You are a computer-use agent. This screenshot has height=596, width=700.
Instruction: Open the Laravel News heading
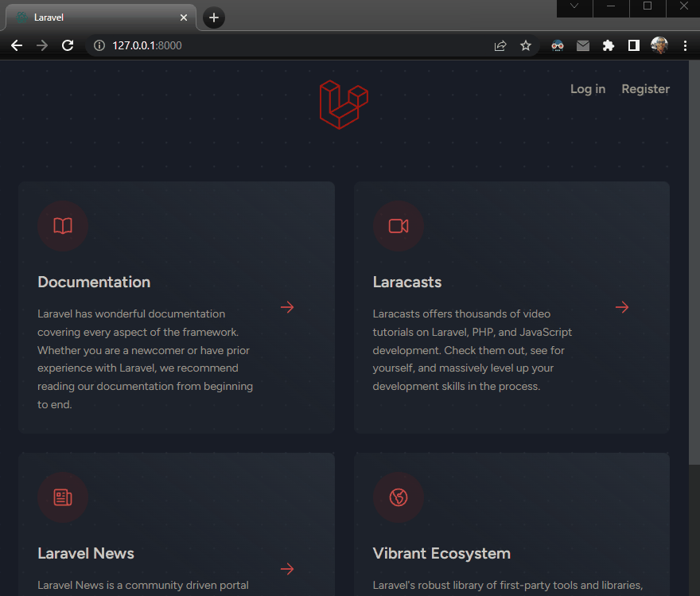(86, 554)
